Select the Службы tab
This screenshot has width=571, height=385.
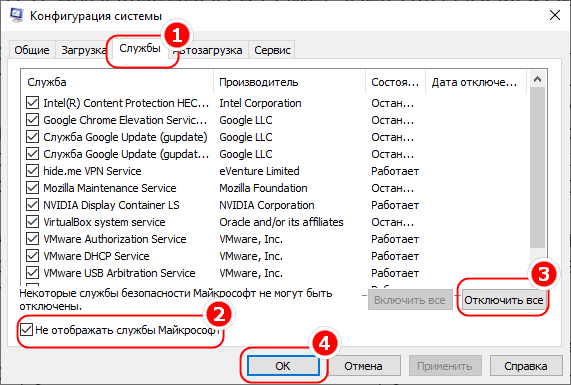coord(140,48)
